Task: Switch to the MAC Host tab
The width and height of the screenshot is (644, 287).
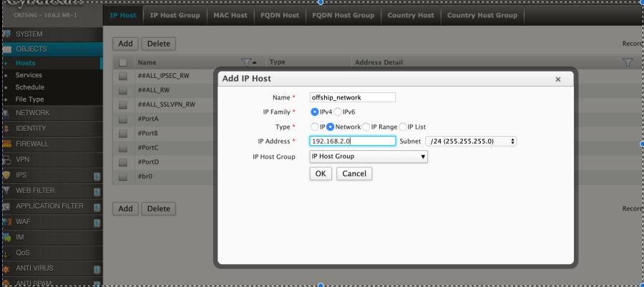Action: point(230,15)
